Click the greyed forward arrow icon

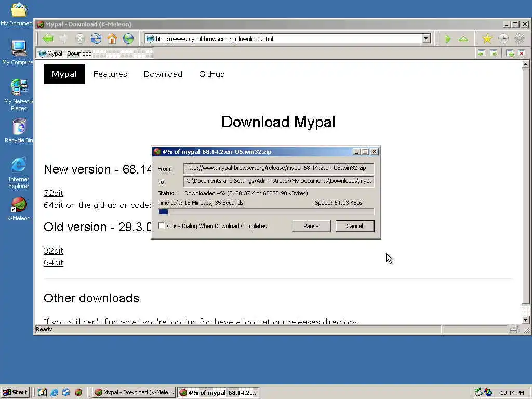coord(63,38)
